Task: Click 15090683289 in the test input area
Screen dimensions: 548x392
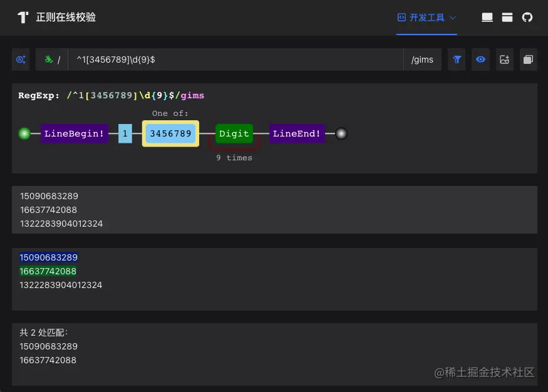Action: click(x=49, y=196)
